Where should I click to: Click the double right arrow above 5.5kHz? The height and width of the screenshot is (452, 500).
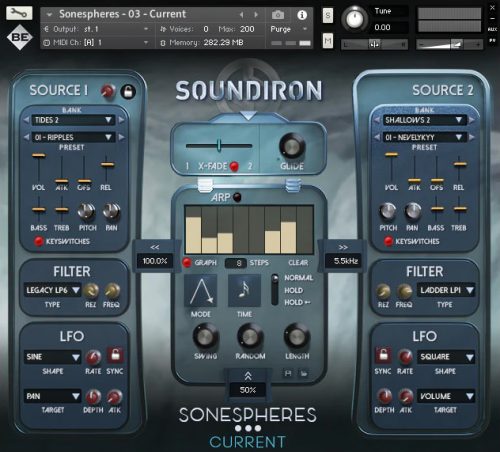tap(343, 247)
